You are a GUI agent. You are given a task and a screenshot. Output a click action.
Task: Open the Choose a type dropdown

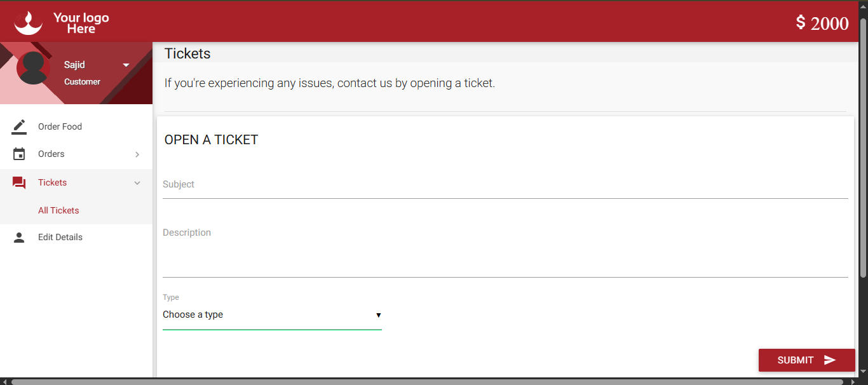point(272,315)
